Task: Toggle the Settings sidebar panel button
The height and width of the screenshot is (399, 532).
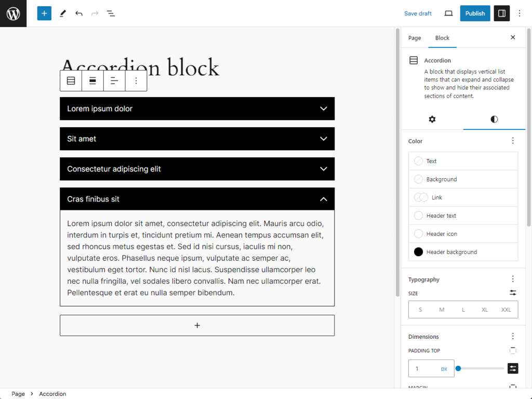Action: pyautogui.click(x=501, y=14)
